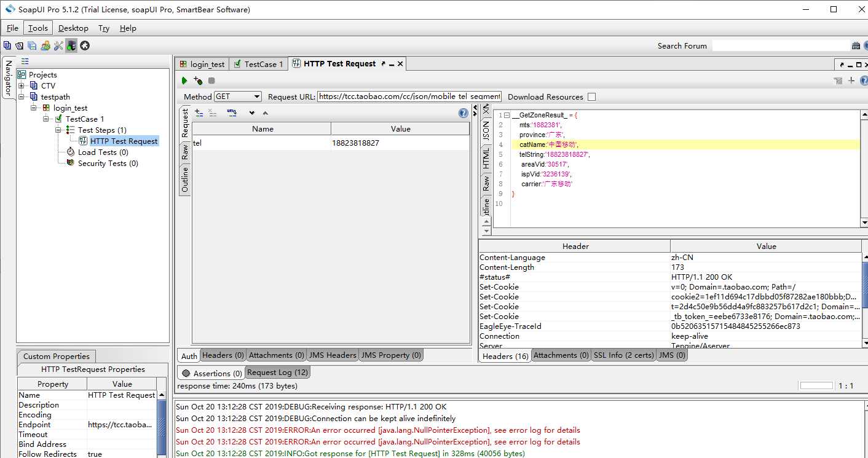The width and height of the screenshot is (868, 458).
Task: Collapse the JSON block on line 1
Action: (507, 115)
